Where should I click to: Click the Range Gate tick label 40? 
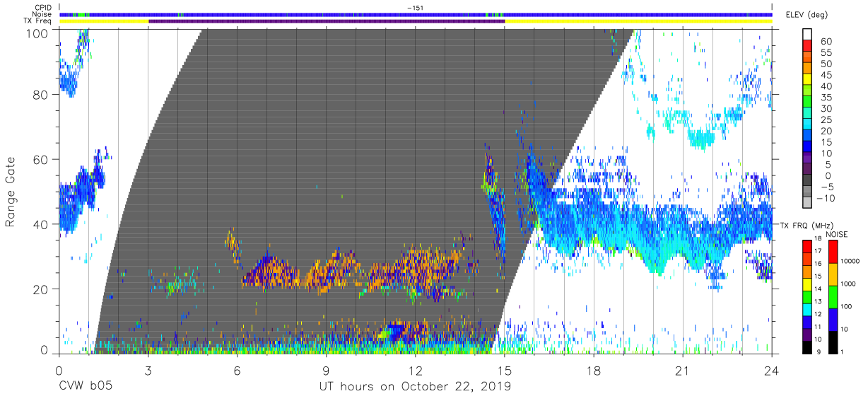coord(42,224)
